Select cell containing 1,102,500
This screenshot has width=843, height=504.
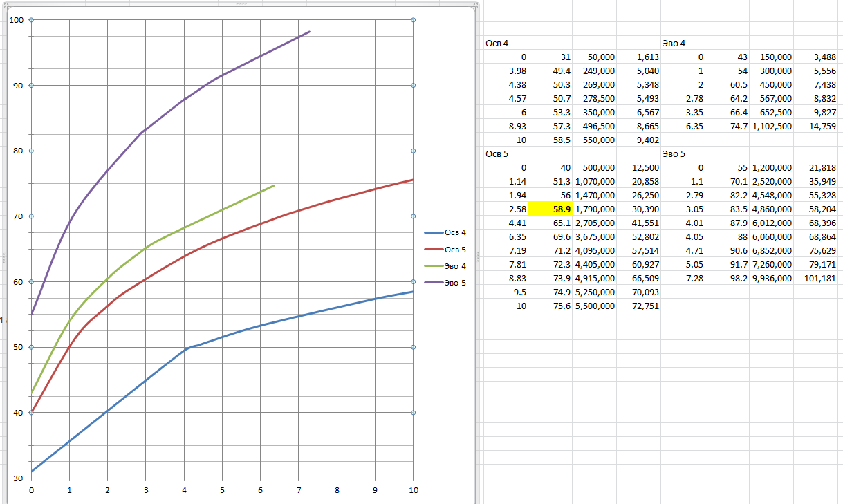[772, 126]
